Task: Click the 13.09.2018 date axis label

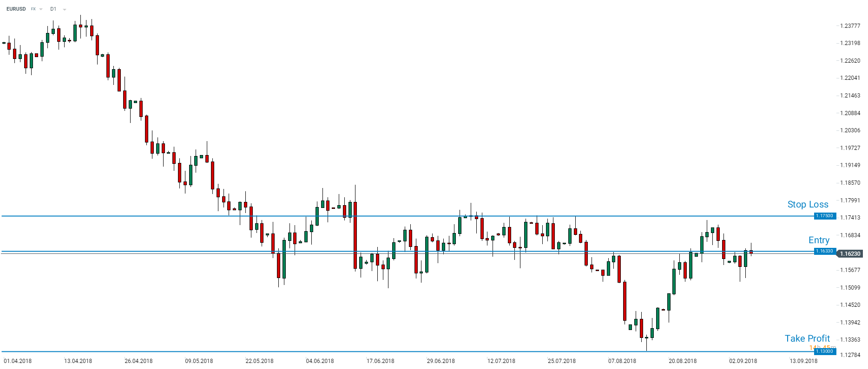Action: point(803,361)
